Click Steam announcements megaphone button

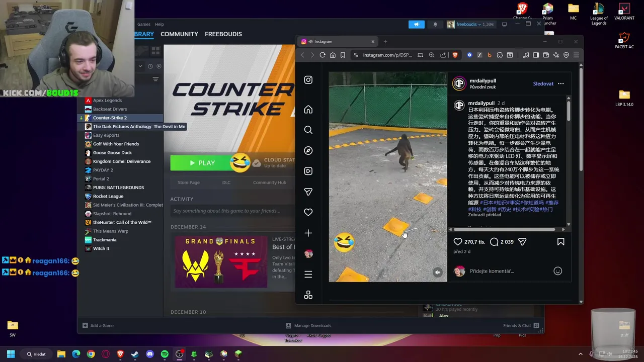(x=417, y=24)
